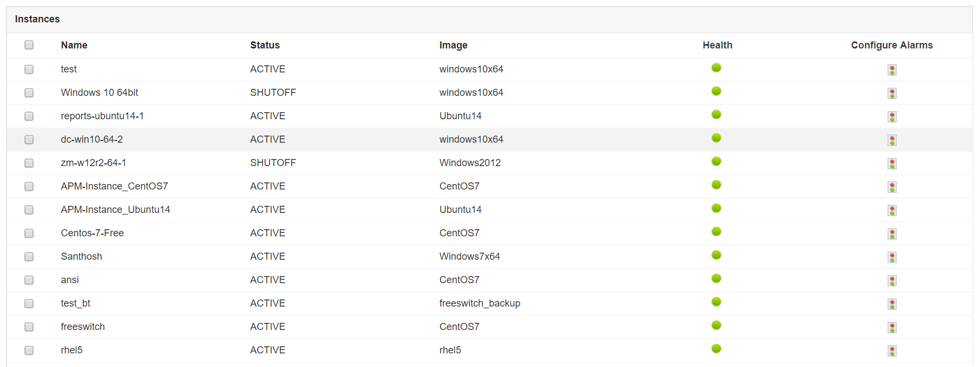Sort instances by Name column header

click(x=74, y=45)
